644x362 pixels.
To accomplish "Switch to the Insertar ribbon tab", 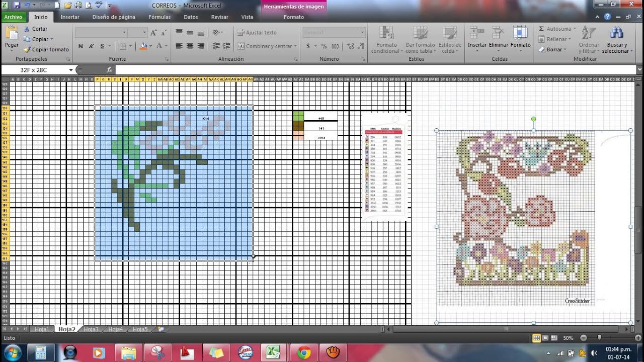I will click(70, 17).
